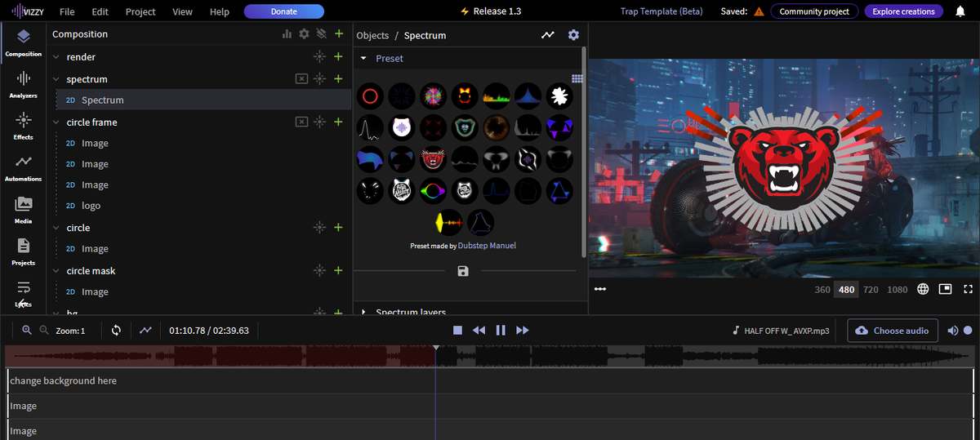This screenshot has height=440, width=980.
Task: Toggle loop playback icon
Action: [x=116, y=331]
